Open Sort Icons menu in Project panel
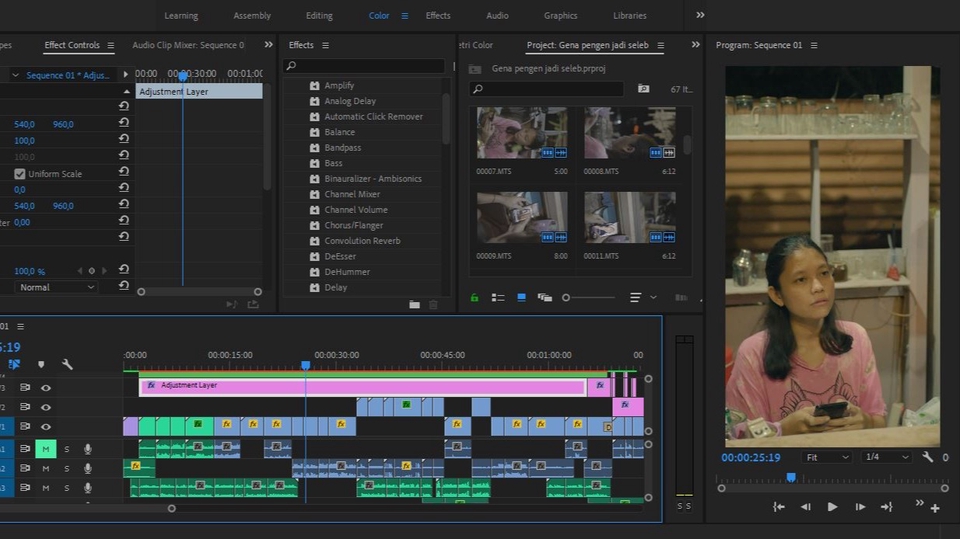Image resolution: width=960 pixels, height=539 pixels. 636,298
